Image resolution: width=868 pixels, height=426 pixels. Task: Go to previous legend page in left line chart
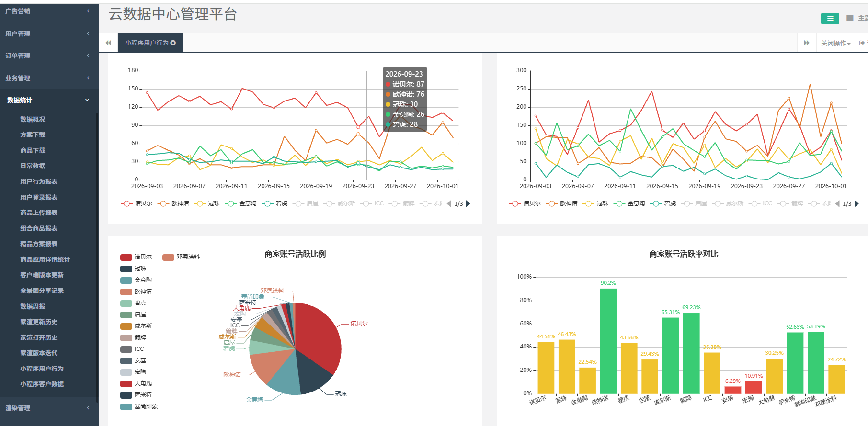(x=449, y=204)
